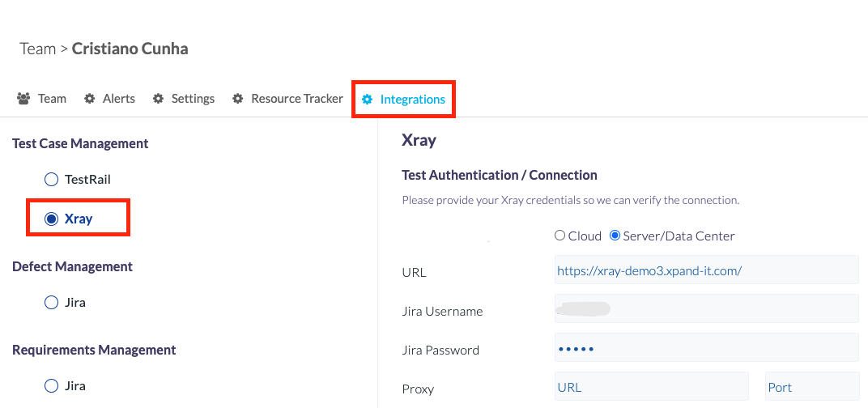This screenshot has width=868, height=408.
Task: Focus the Jira Password field
Action: (x=706, y=348)
